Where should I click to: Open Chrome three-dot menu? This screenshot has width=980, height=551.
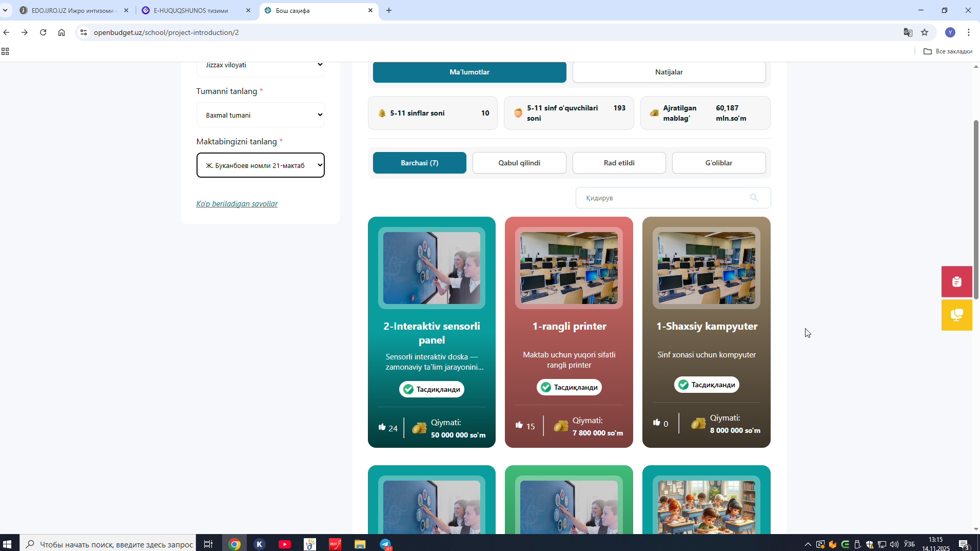tap(969, 32)
